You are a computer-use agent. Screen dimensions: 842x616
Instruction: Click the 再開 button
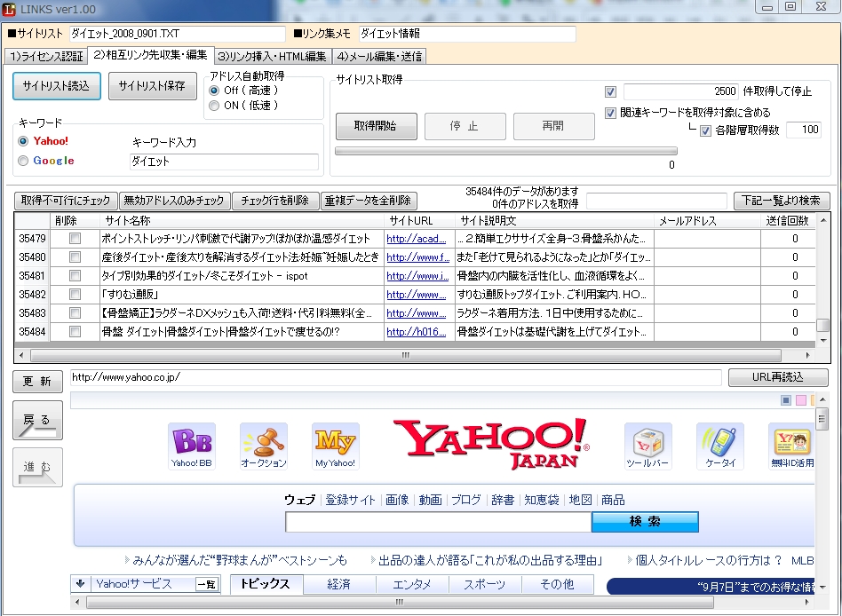(x=553, y=126)
